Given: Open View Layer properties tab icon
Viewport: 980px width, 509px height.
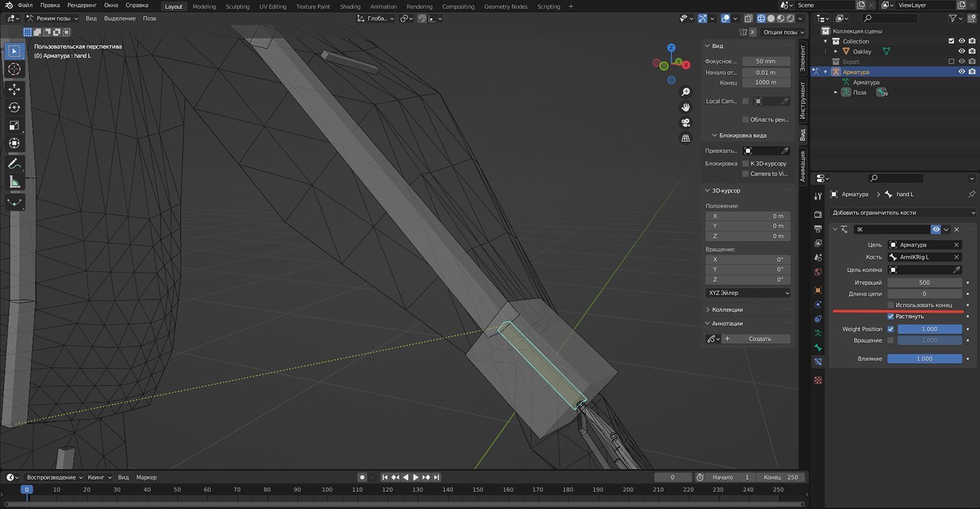Looking at the screenshot, I should pyautogui.click(x=818, y=242).
